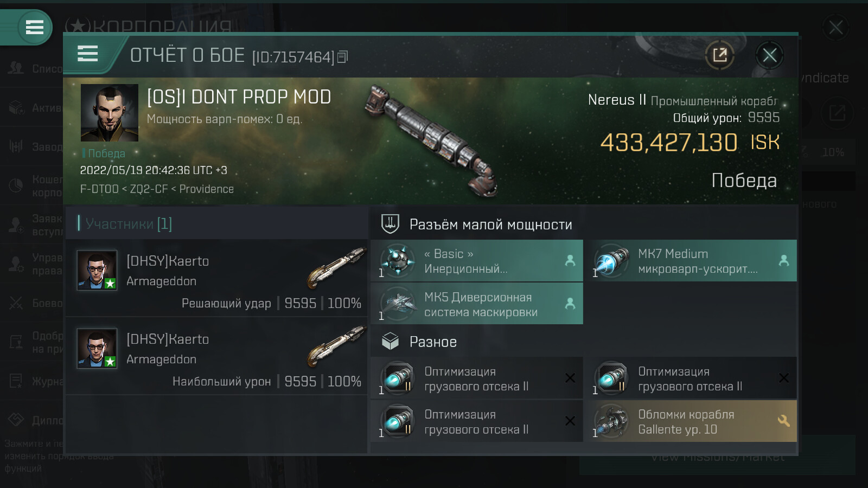Screen dimensions: 868x488
Task: Click the Nereus II ship image
Action: tap(431, 141)
